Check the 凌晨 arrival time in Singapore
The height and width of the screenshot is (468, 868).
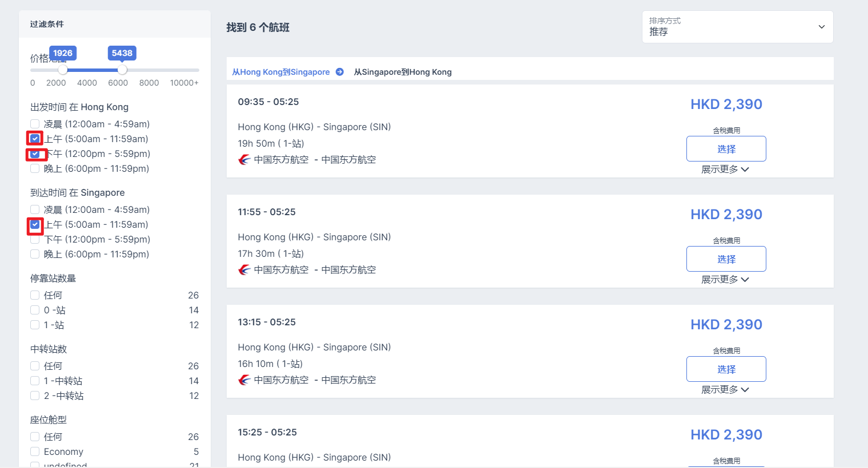tap(35, 209)
